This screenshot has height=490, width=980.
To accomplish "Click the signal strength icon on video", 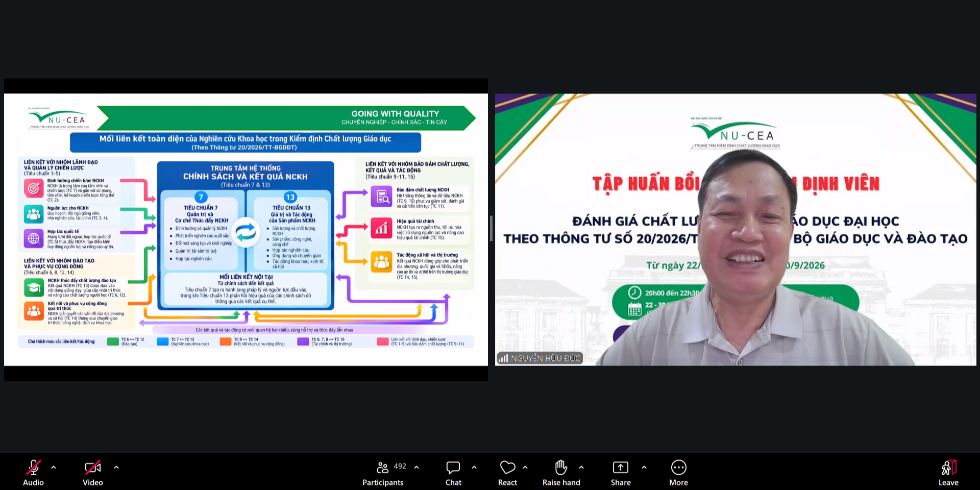I will (x=503, y=358).
